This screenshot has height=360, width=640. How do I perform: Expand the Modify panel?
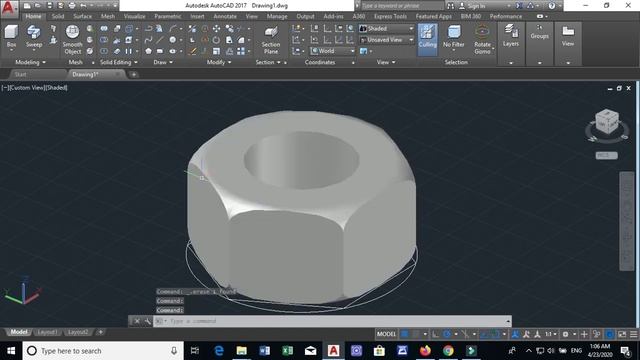(x=219, y=62)
